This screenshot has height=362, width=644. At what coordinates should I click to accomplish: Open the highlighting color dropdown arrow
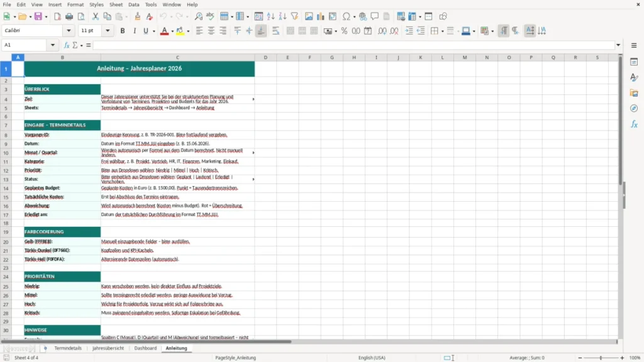tap(188, 31)
